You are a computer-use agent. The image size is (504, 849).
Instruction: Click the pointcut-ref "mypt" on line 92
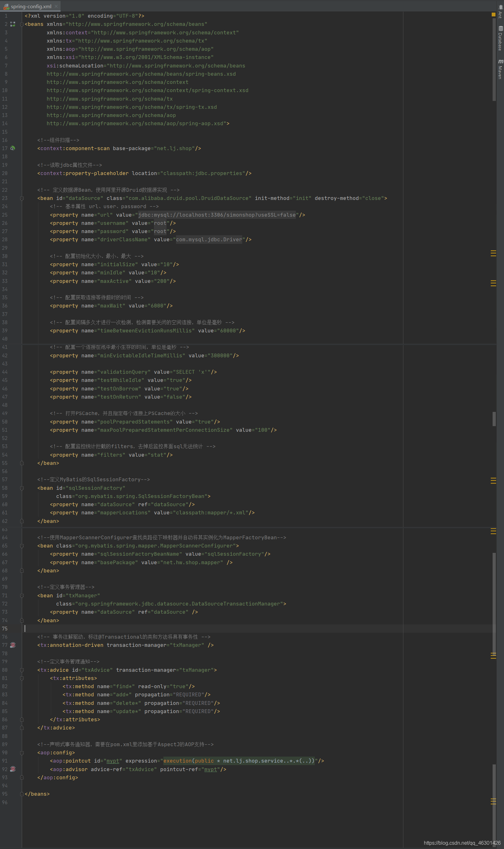click(x=210, y=770)
